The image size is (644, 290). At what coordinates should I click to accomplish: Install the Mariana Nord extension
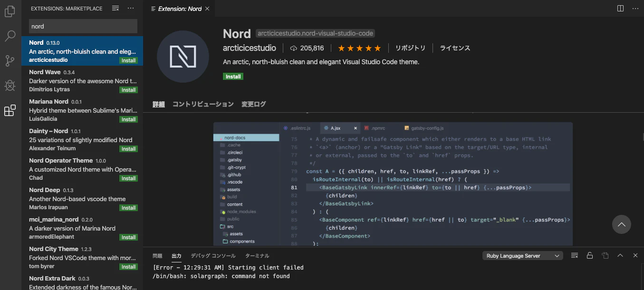(x=128, y=119)
